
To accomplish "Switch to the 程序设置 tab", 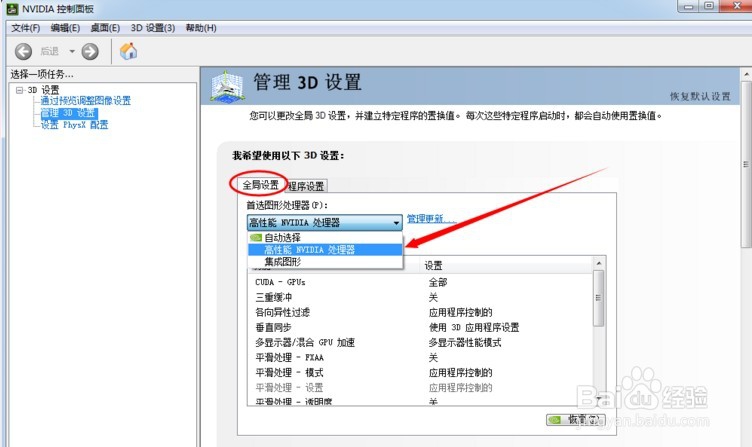I will coord(306,186).
